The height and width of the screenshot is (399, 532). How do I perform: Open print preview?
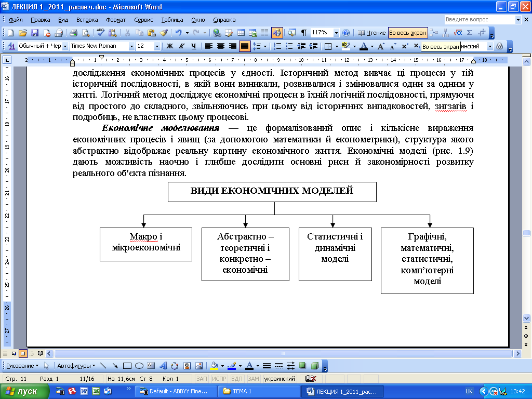pos(86,33)
